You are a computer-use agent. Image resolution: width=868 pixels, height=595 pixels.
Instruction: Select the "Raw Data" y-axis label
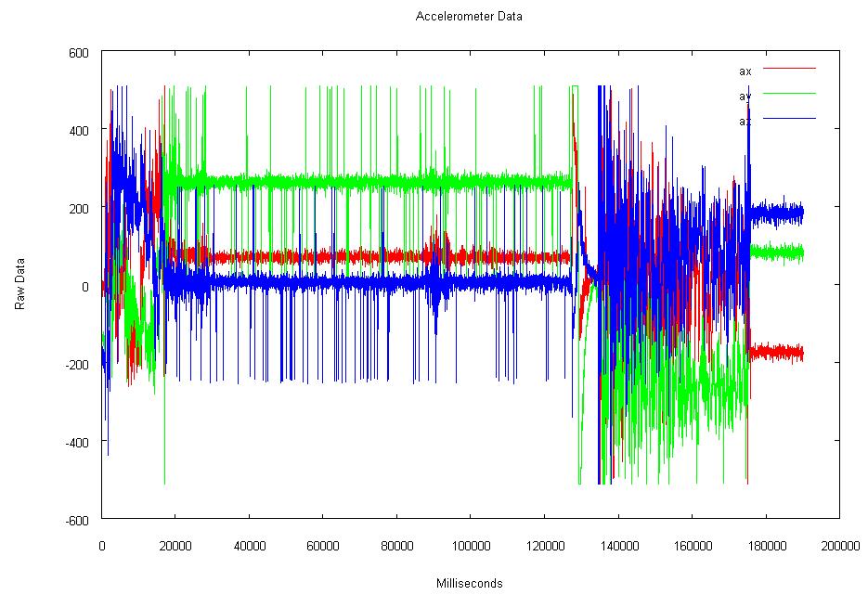(x=19, y=285)
